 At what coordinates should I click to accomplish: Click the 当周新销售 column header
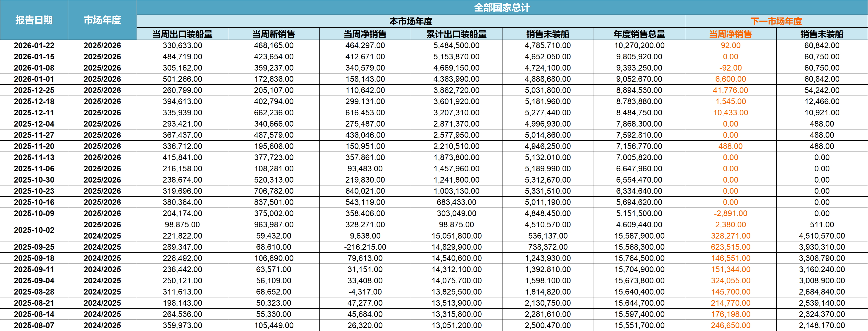tap(274, 34)
